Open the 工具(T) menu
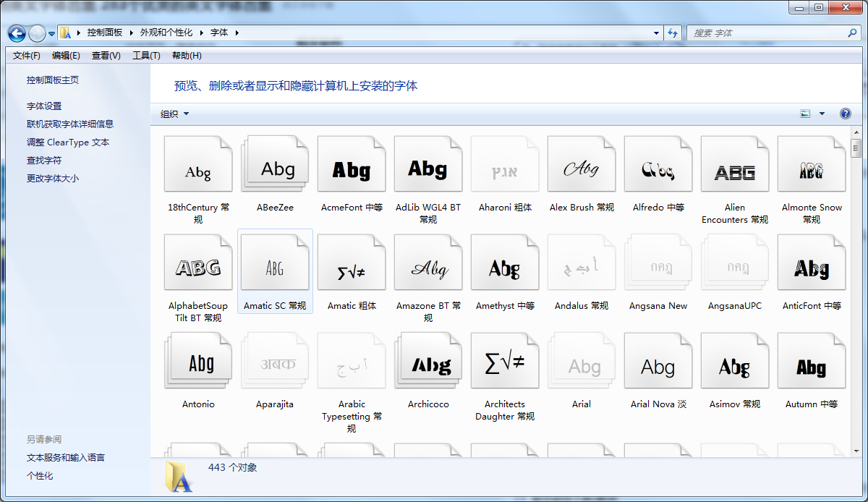This screenshot has height=502, width=868. click(x=146, y=56)
